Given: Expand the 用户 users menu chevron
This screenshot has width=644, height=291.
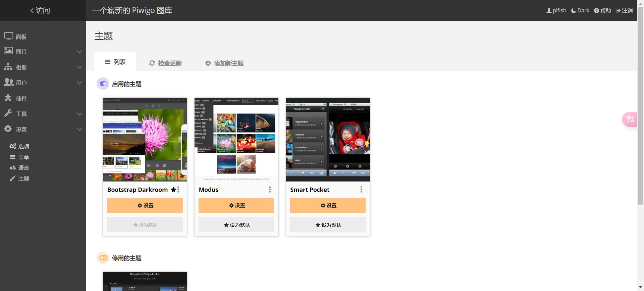Looking at the screenshot, I should coord(79,83).
